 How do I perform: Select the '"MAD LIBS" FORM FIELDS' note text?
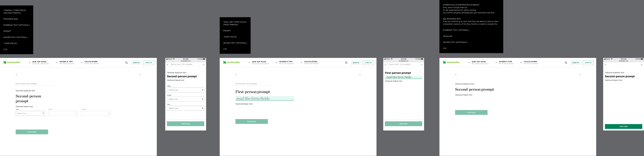tap(235, 23)
